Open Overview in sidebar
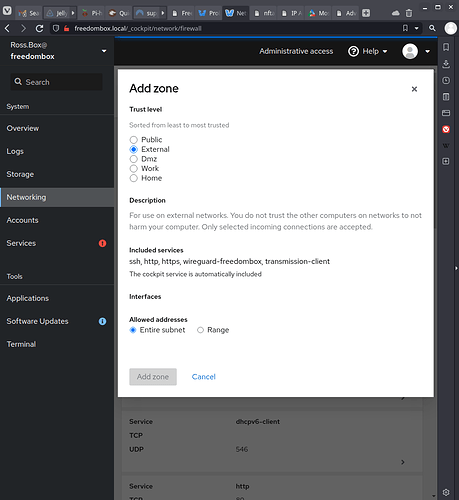This screenshot has height=500, width=459. tap(57, 128)
